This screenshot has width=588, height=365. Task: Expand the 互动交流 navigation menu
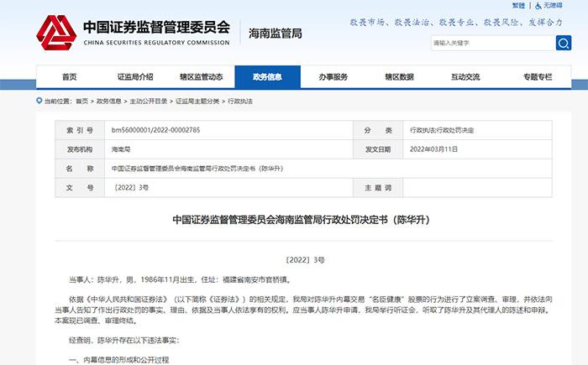pyautogui.click(x=465, y=76)
